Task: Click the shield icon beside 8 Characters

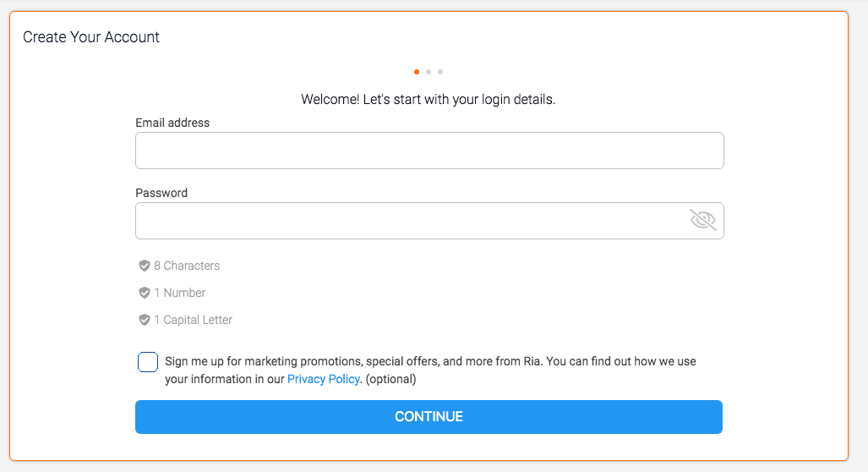Action: 145,266
